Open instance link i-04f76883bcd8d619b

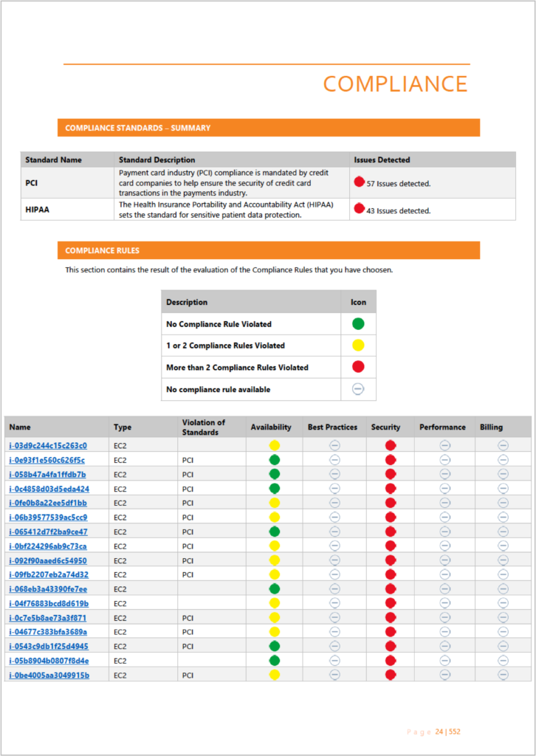(x=49, y=604)
